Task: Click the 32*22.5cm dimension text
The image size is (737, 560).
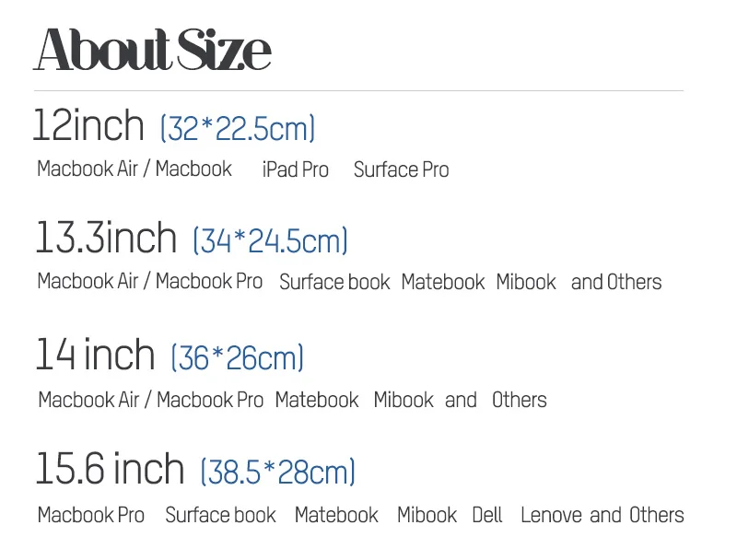Action: [238, 128]
